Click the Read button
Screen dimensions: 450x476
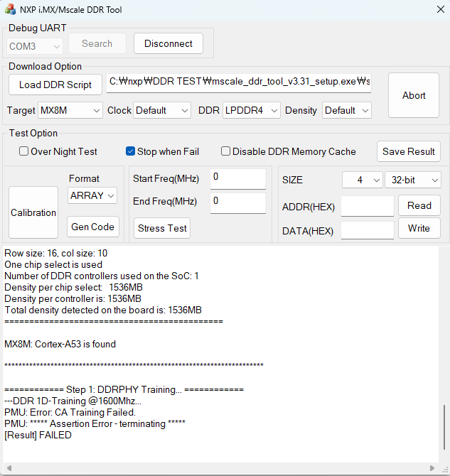coord(419,205)
